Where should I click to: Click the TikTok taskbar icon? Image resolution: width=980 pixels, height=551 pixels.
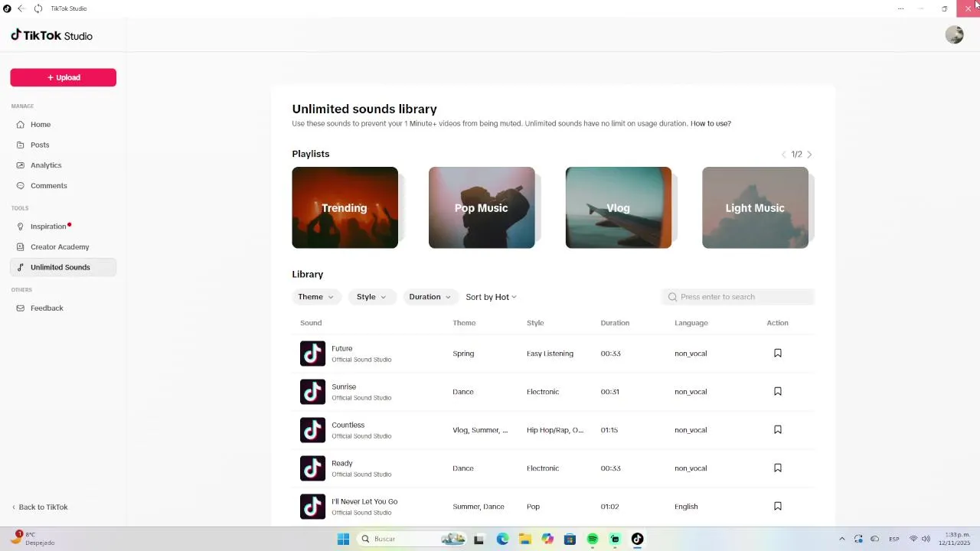637,539
